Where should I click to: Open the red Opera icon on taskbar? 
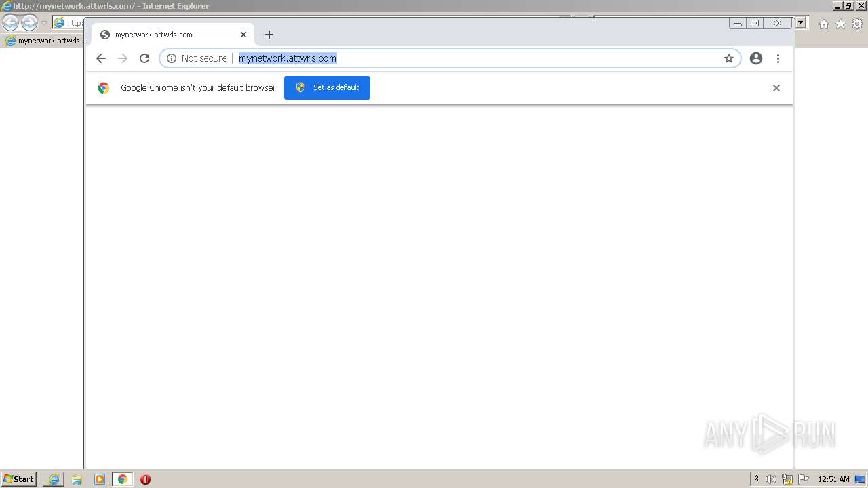[x=145, y=479]
